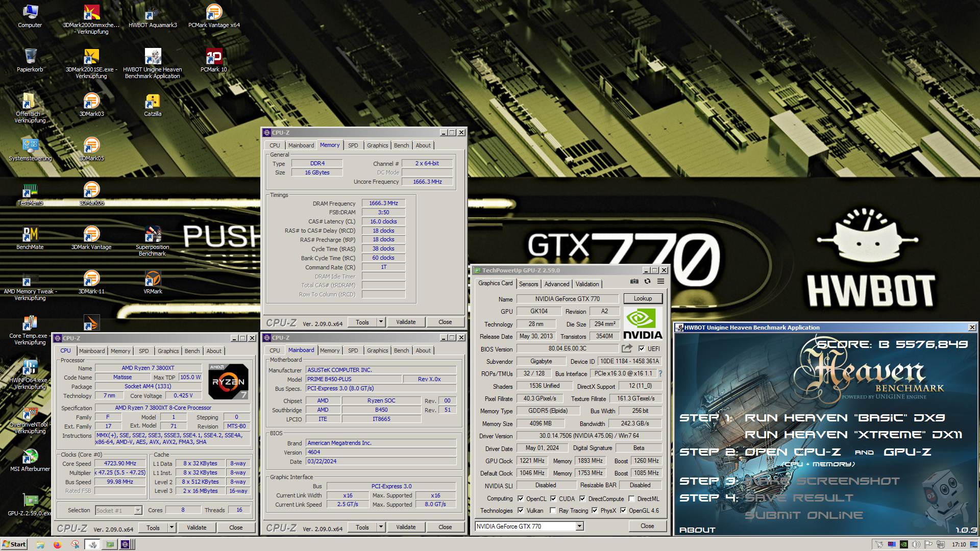Image resolution: width=980 pixels, height=551 pixels.
Task: Toggle the Ray Tracing checkbox
Action: pos(553,511)
